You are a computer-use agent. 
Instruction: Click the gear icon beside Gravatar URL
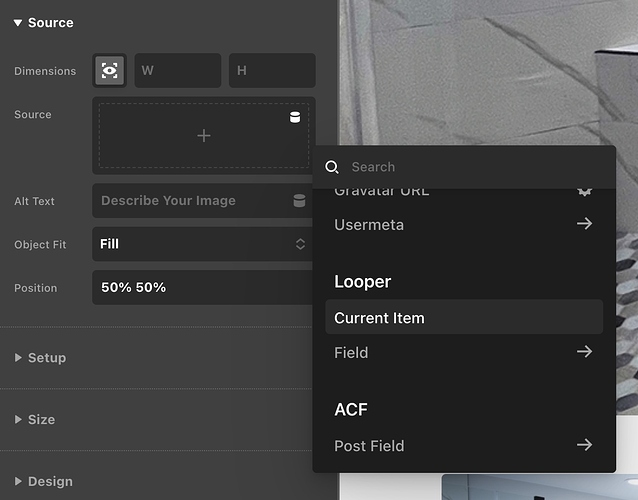tap(585, 190)
